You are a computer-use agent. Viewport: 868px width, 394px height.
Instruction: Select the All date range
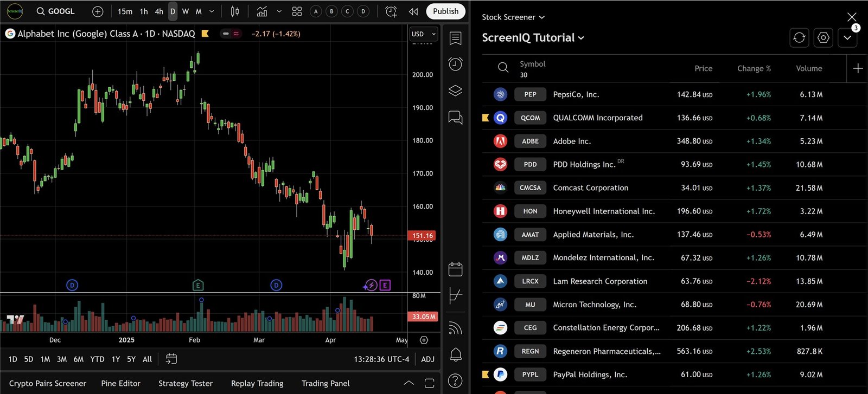[147, 359]
